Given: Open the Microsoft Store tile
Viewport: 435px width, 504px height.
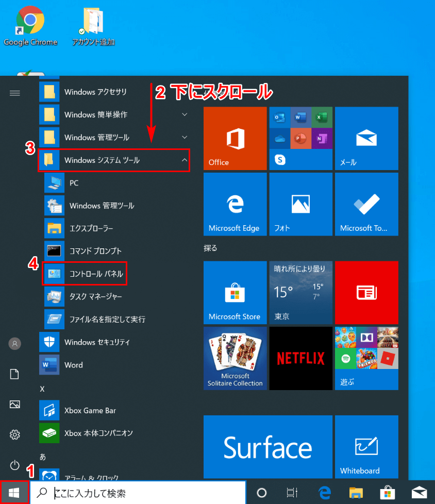Looking at the screenshot, I should 235,293.
